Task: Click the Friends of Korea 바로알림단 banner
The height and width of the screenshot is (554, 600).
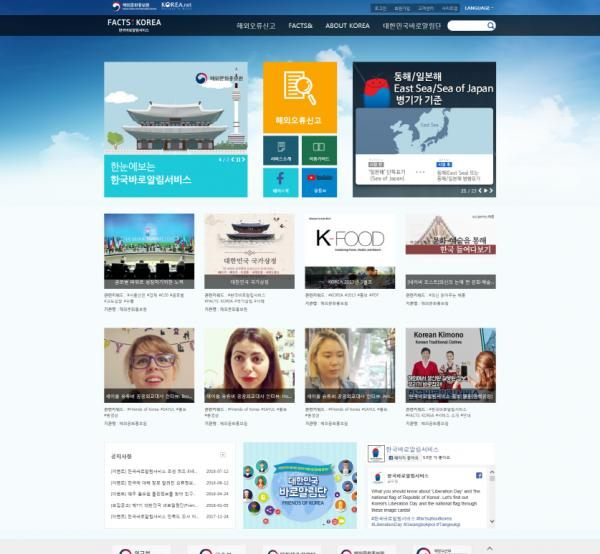Action: [299, 485]
